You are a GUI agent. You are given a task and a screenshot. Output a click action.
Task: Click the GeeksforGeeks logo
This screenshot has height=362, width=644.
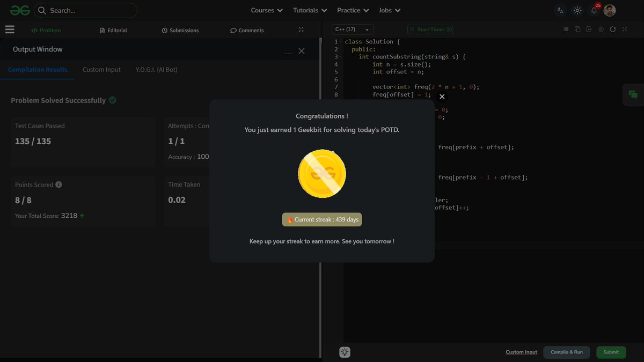[20, 10]
